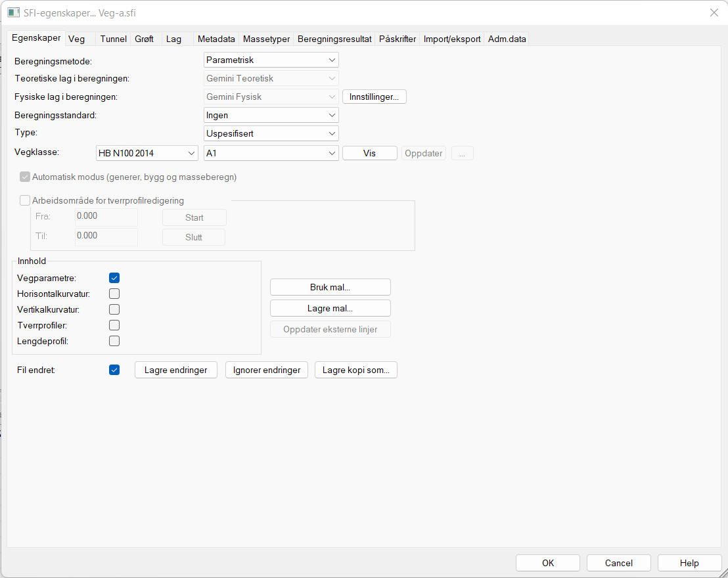This screenshot has width=728, height=578.
Task: Expand the Beregningsstandard dropdown
Action: coord(271,116)
